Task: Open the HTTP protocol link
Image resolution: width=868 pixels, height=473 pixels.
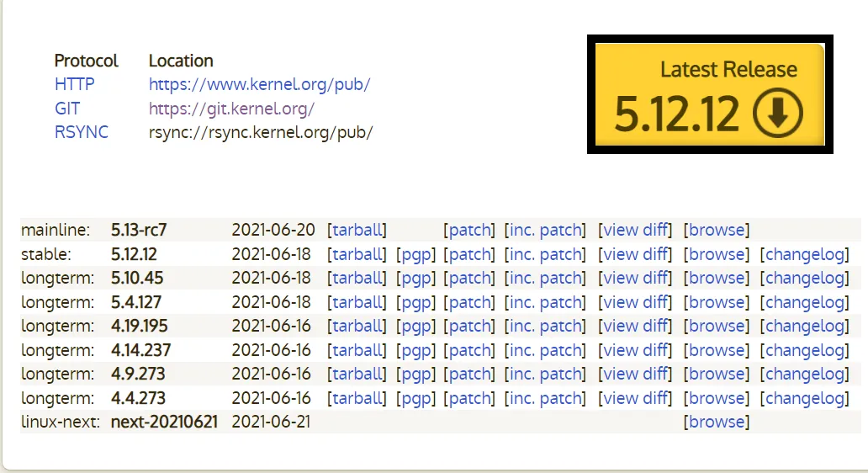Action: 74,84
